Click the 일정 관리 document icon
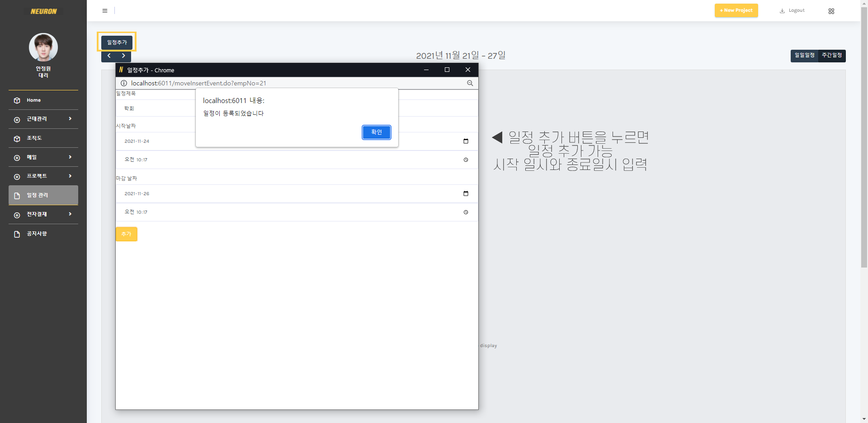868x423 pixels. click(x=17, y=196)
